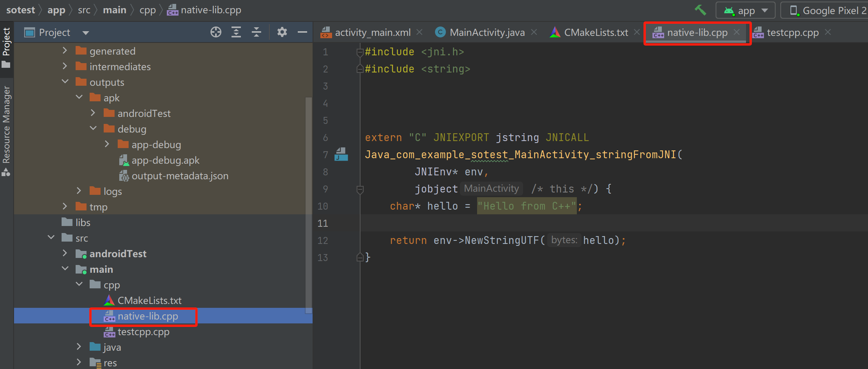Click the Collapse All icon in Project panel
This screenshot has height=369, width=868.
tap(256, 32)
